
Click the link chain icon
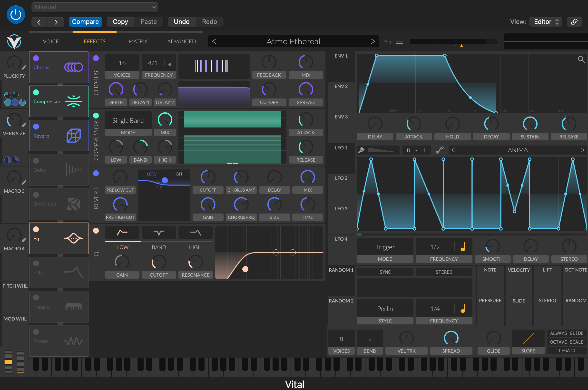[x=574, y=22]
